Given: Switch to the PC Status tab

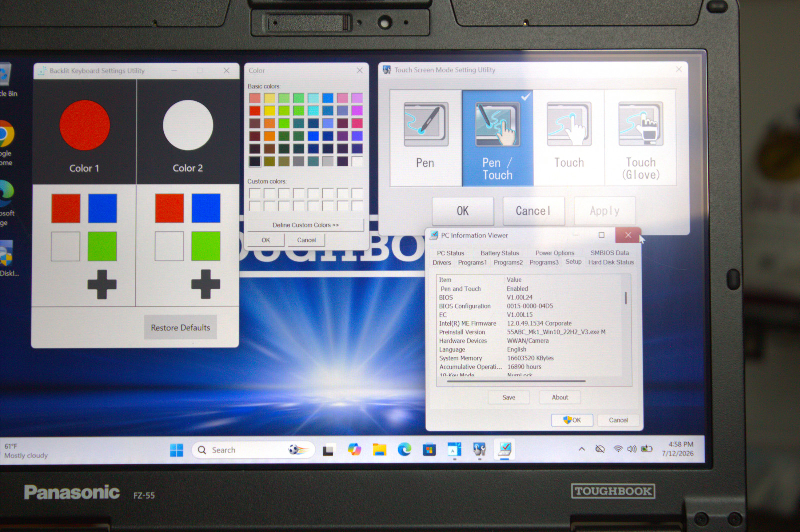Looking at the screenshot, I should tap(450, 253).
